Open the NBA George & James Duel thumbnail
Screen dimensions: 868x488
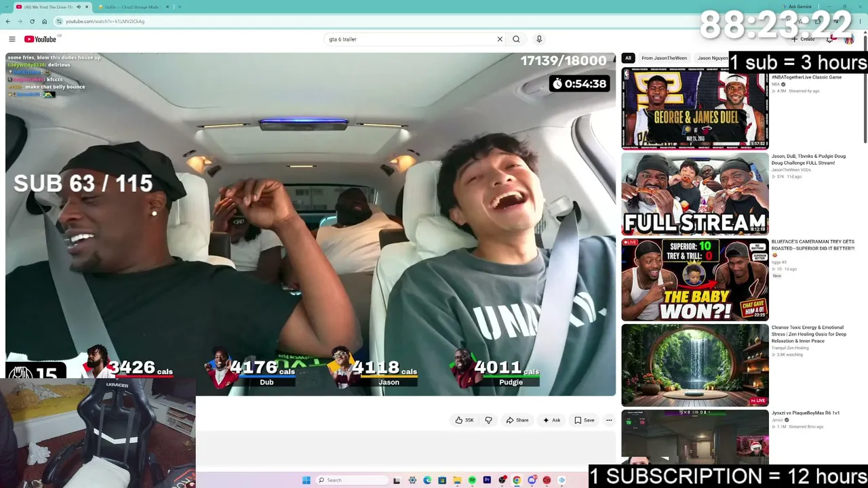(695, 108)
